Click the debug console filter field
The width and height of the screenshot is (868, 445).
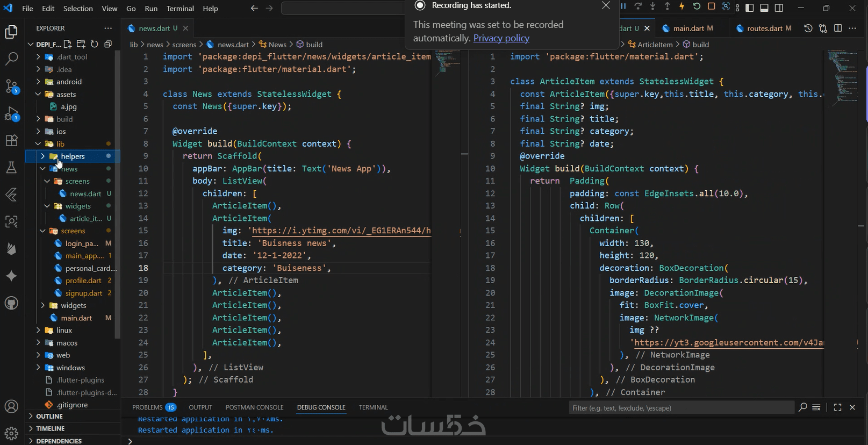click(682, 408)
